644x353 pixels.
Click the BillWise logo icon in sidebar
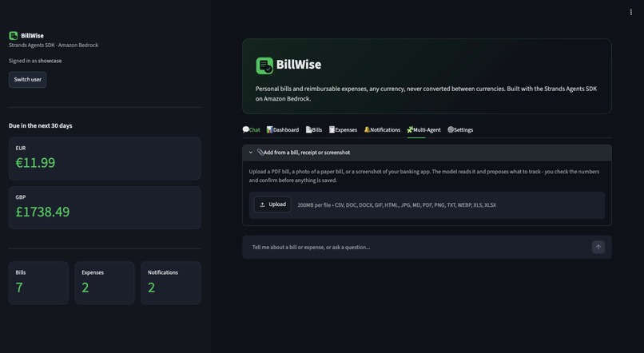(13, 36)
